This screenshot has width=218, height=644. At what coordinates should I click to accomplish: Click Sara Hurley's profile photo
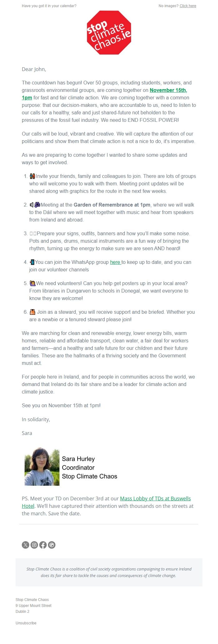(42, 467)
